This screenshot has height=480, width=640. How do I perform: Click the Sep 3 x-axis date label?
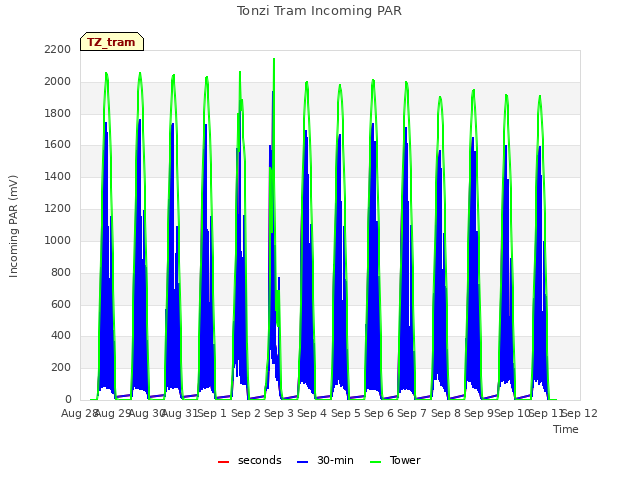pyautogui.click(x=279, y=413)
